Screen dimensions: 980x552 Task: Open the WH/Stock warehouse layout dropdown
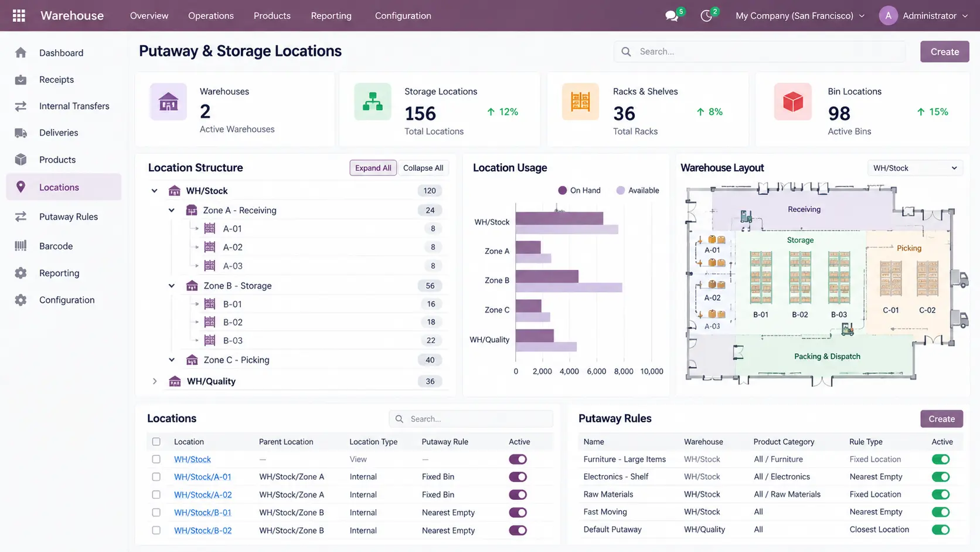[915, 168]
